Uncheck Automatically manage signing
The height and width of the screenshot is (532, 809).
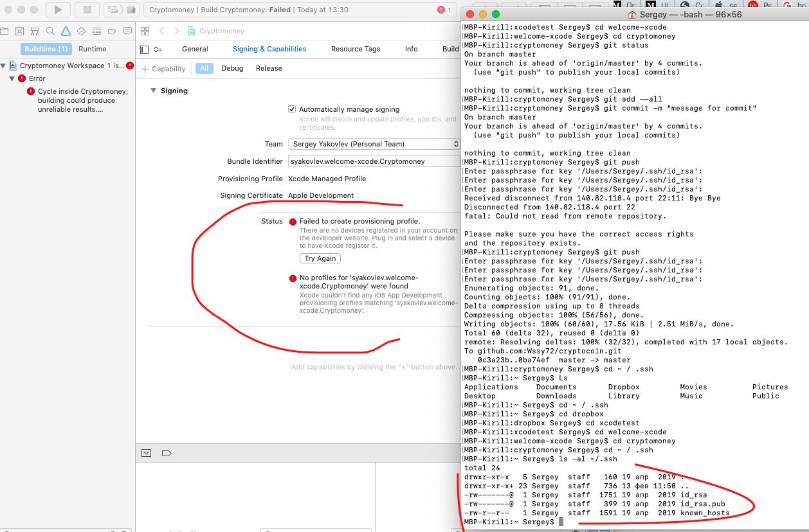pyautogui.click(x=293, y=109)
